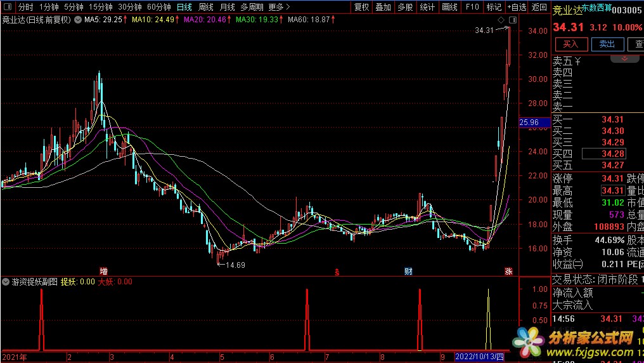The image size is (644, 363).
Task: Click 净流入额 label
Action: (572, 293)
